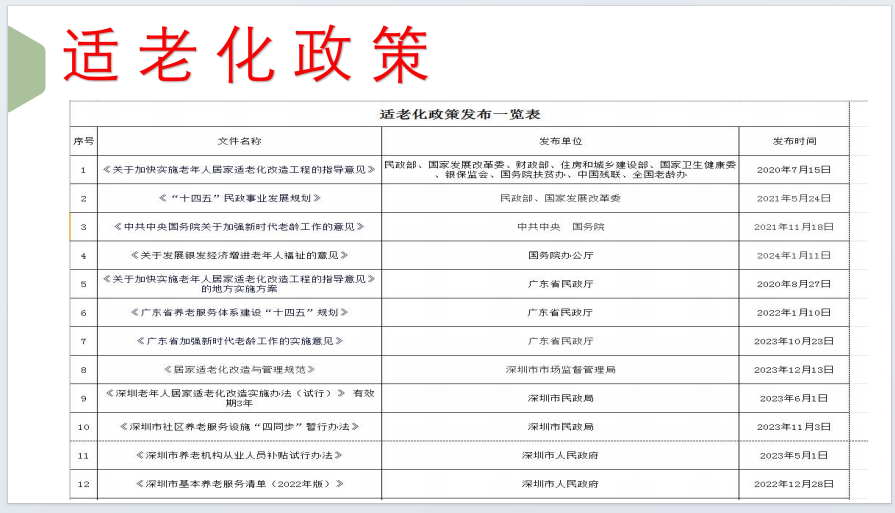This screenshot has height=513, width=895.
Task: Click the 发布时间 column header
Action: tap(794, 141)
